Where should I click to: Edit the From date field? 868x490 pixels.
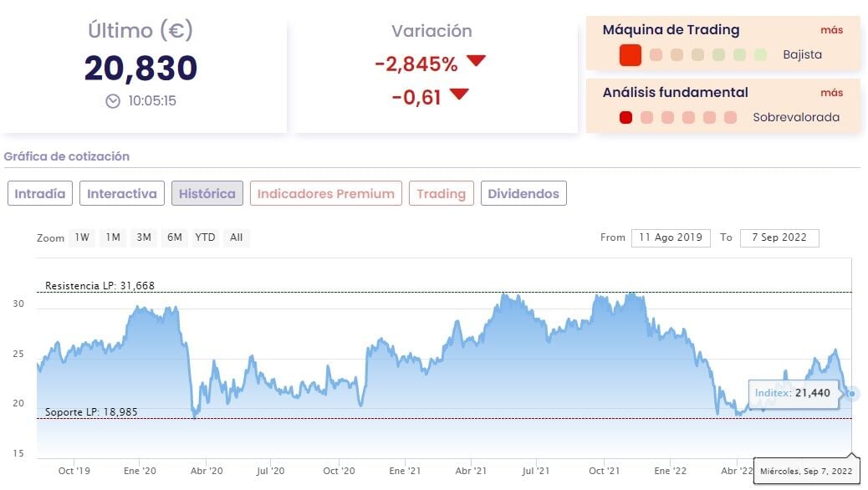coord(671,237)
